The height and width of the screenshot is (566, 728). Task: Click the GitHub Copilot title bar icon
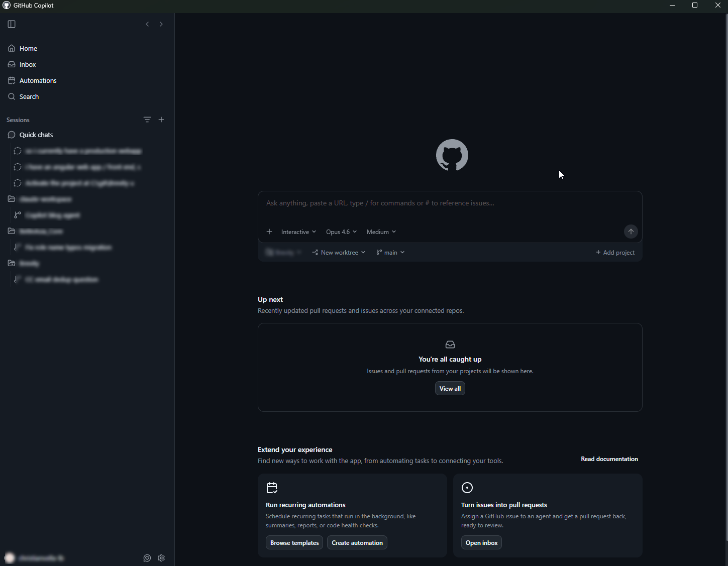click(7, 5)
